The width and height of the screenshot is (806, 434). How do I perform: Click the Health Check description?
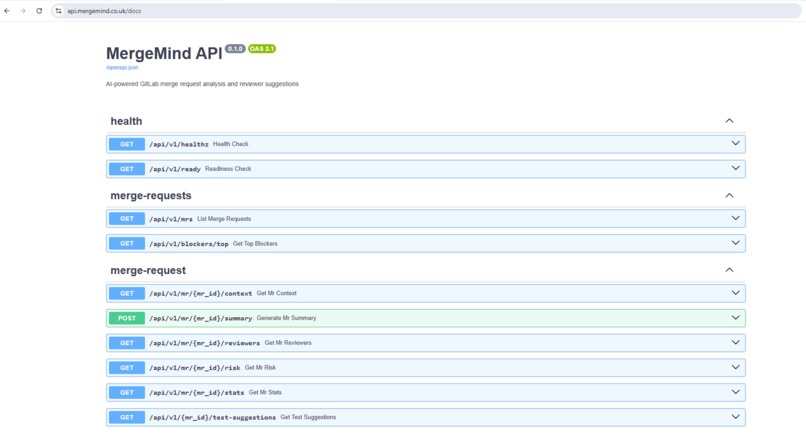click(231, 144)
